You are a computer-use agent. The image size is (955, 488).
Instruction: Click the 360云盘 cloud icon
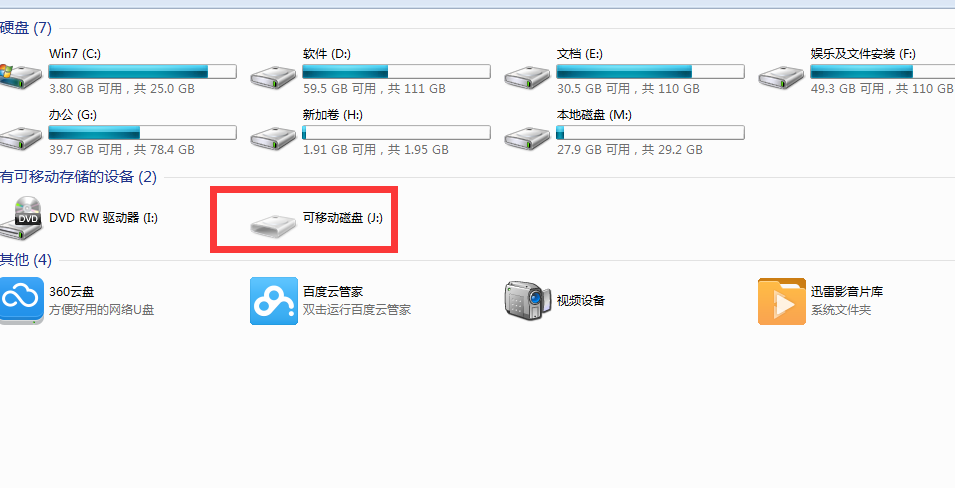point(21,301)
